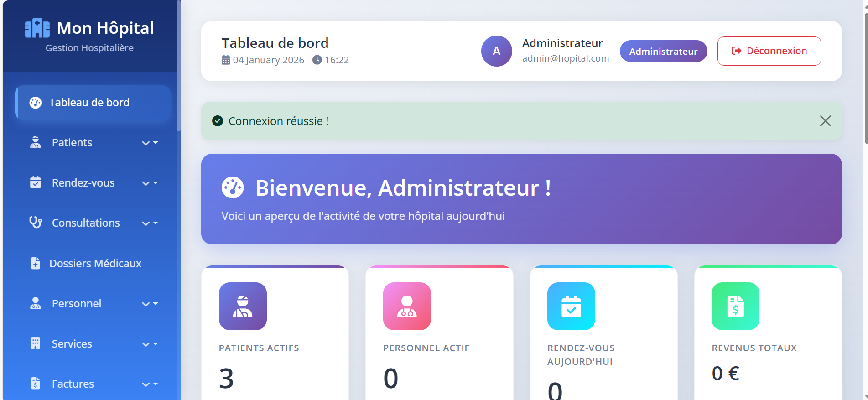Click the stethoscope icon beside Consultations
868x400 pixels.
click(x=36, y=223)
